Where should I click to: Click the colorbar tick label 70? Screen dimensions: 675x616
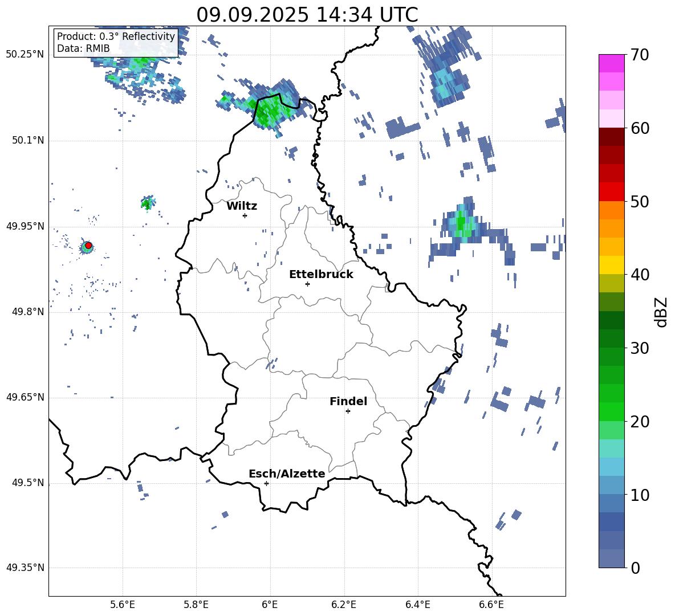640,55
